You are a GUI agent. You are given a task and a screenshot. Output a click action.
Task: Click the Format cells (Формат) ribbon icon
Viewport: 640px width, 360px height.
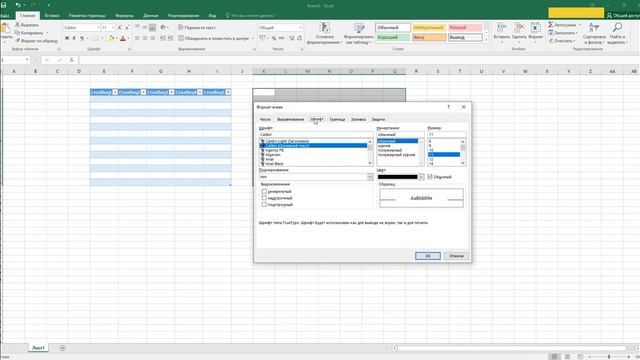click(536, 28)
